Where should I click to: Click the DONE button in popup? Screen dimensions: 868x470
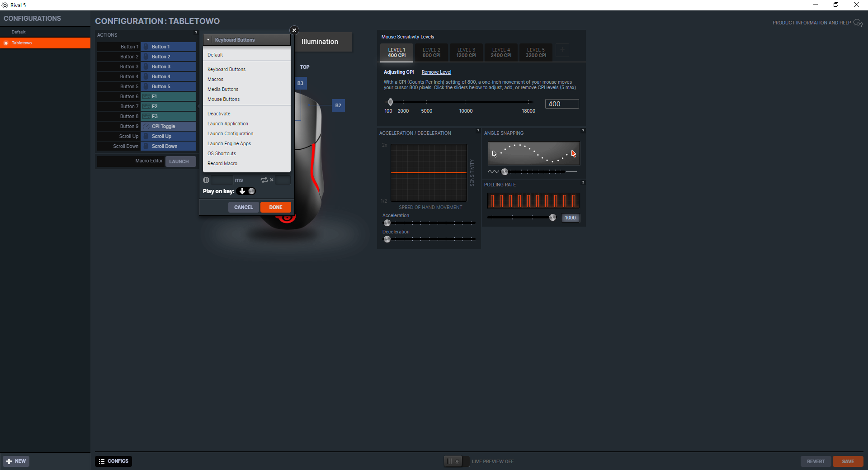pyautogui.click(x=276, y=207)
